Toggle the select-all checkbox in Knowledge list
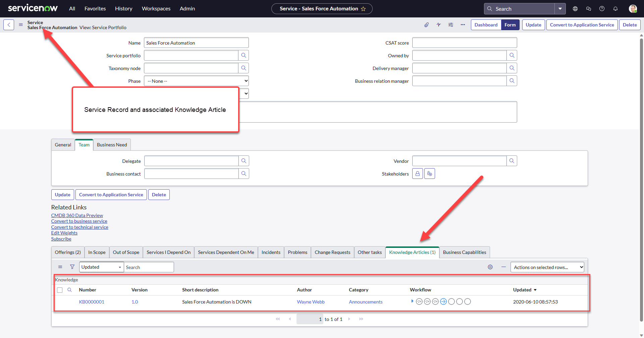Image resolution: width=644 pixels, height=338 pixels. coord(60,290)
